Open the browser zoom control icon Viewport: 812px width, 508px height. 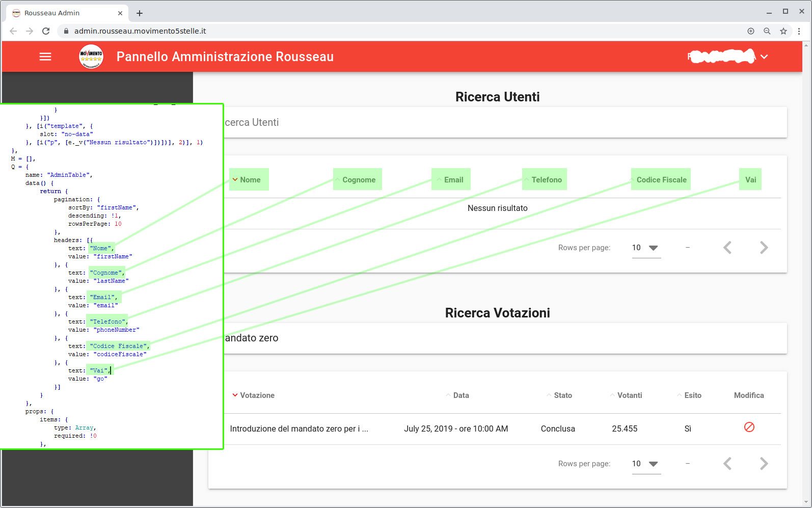(x=767, y=31)
